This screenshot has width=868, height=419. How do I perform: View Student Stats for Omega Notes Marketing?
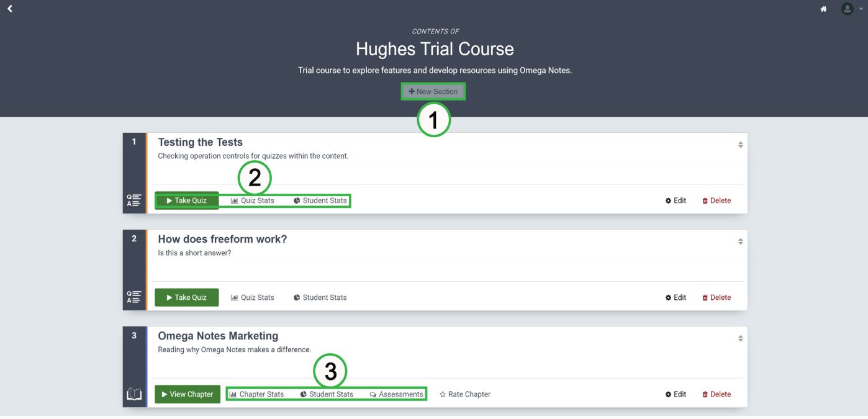pyautogui.click(x=327, y=394)
